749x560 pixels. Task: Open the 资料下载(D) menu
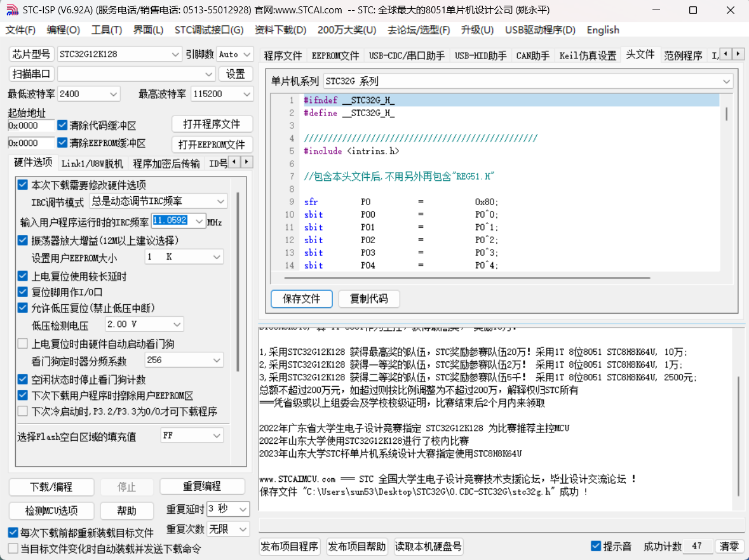click(280, 30)
